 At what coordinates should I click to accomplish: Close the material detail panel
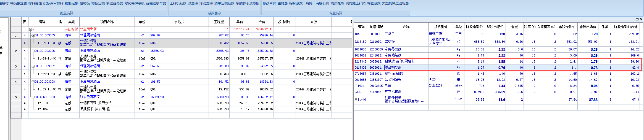point(641,19)
